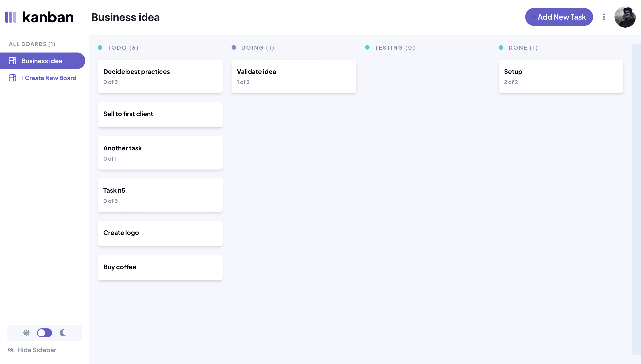Screen dimensions: 641x364
Task: Click the kanban logo icon
Action: coord(11,17)
